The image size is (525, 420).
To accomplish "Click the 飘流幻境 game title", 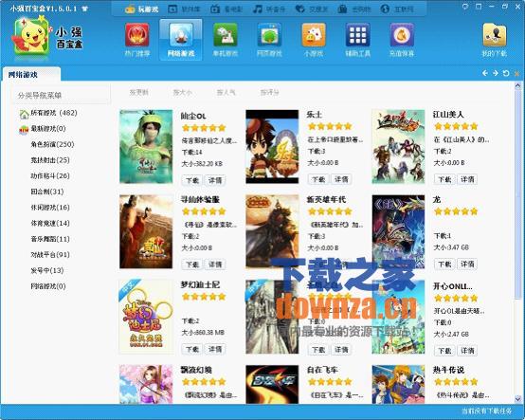I will (x=196, y=370).
